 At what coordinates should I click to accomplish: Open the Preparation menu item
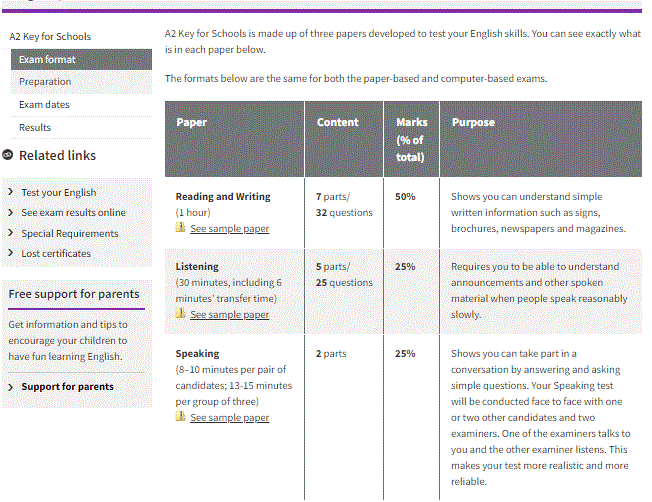click(x=82, y=82)
